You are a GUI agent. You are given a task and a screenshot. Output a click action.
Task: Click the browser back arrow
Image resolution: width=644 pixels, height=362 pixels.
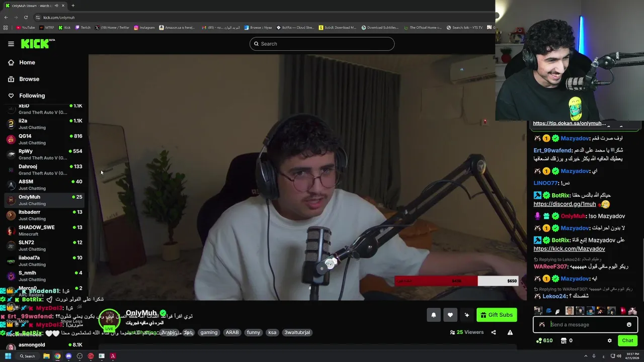tap(6, 17)
